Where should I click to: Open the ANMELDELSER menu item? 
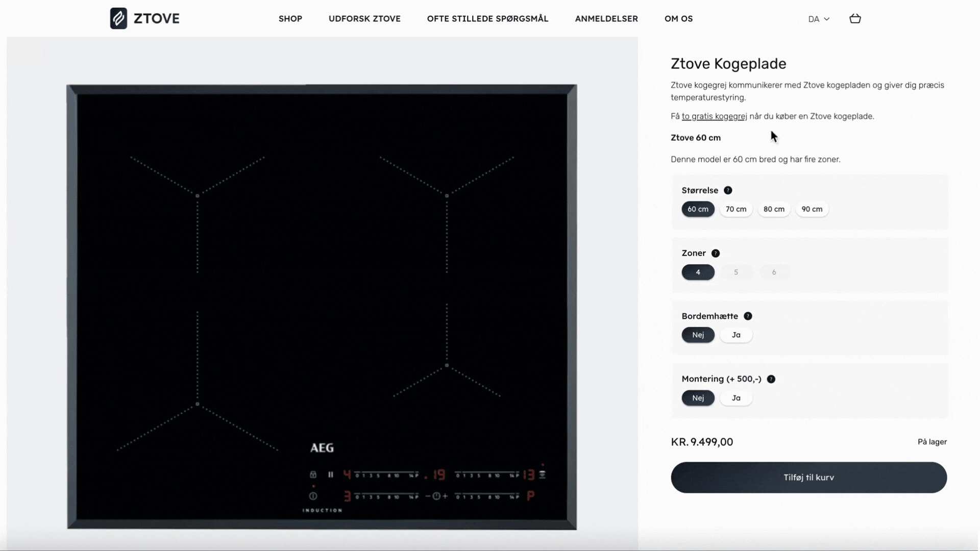[x=606, y=19]
